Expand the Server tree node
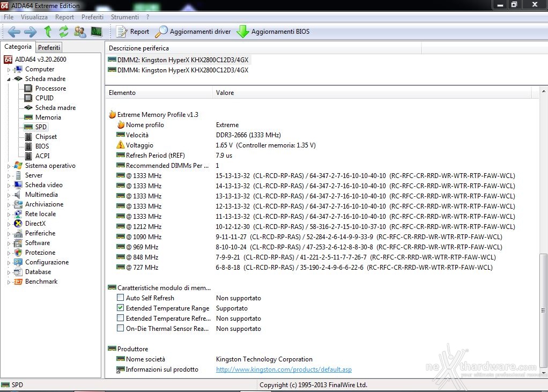 [x=9, y=176]
